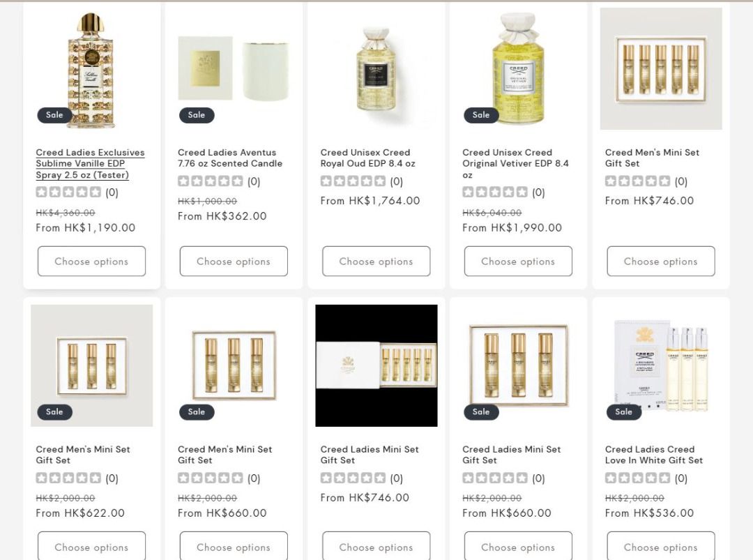
Task: Open the Aventus Scented Candle product image
Action: (x=234, y=68)
